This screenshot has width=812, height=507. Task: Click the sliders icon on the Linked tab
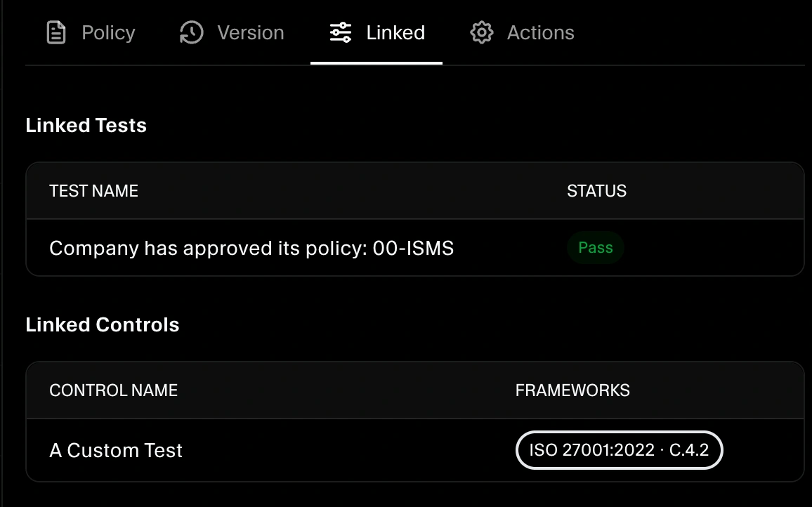point(340,32)
